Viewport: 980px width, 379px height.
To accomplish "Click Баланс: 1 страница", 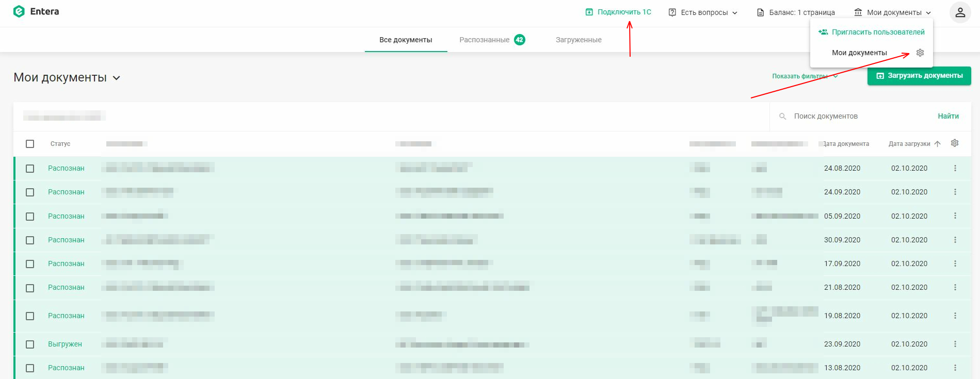I will click(x=795, y=12).
